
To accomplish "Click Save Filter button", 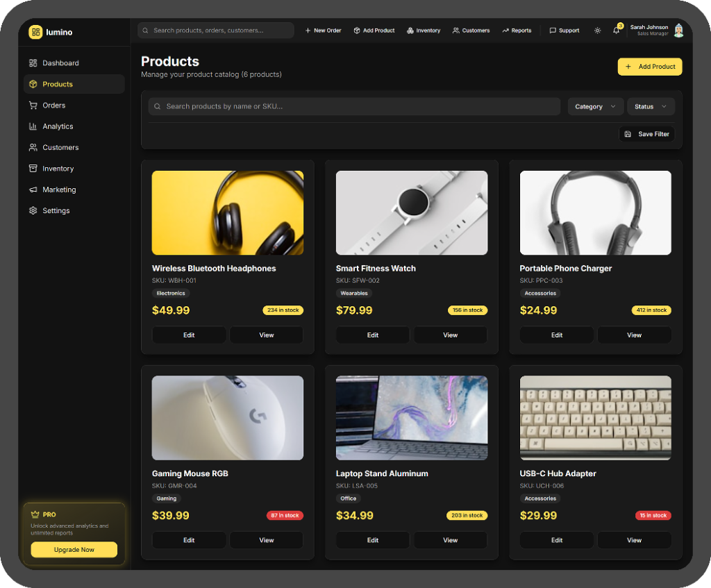I will tap(646, 134).
